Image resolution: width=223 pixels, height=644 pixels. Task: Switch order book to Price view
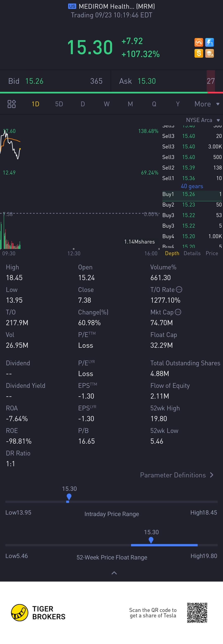click(211, 253)
